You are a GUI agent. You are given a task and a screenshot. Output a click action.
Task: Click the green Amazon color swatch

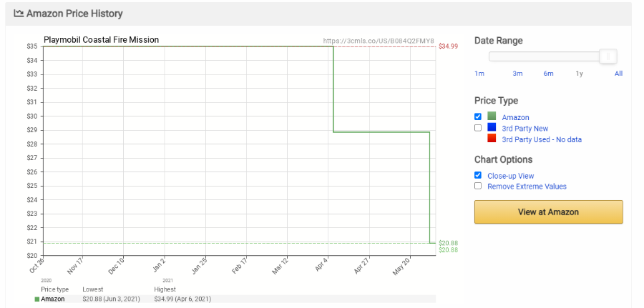point(492,116)
